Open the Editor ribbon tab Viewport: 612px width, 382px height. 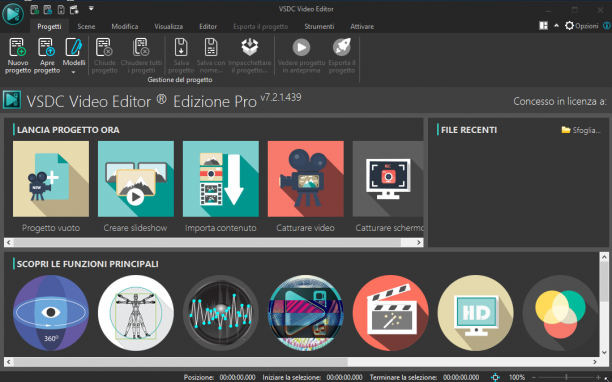pyautogui.click(x=208, y=27)
